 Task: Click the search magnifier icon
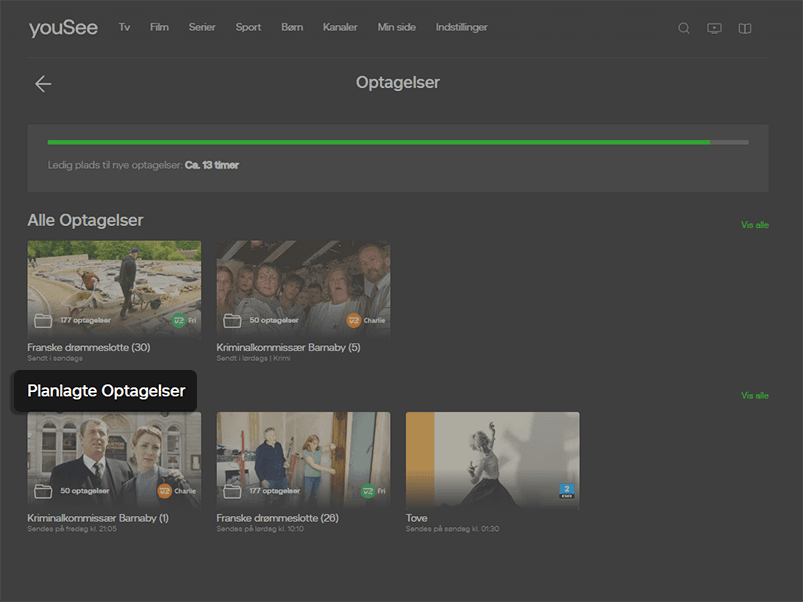[x=684, y=28]
